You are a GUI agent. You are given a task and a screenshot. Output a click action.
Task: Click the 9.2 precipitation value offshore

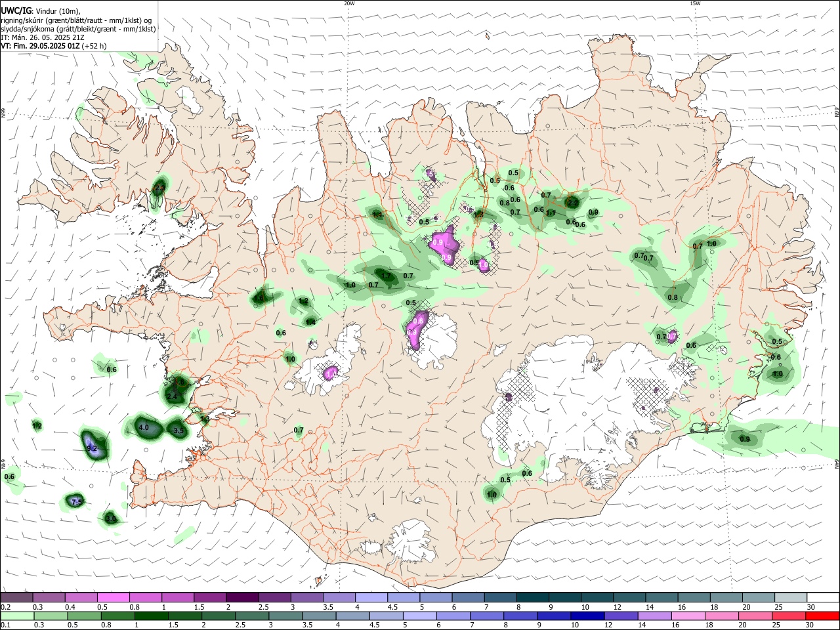pyautogui.click(x=92, y=448)
